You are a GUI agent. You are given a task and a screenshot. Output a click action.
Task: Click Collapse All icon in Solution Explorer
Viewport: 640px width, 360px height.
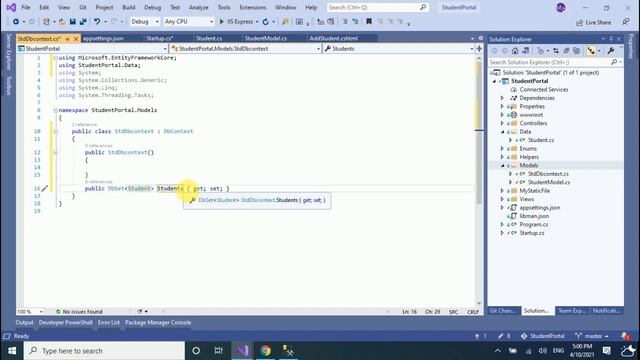pyautogui.click(x=566, y=51)
